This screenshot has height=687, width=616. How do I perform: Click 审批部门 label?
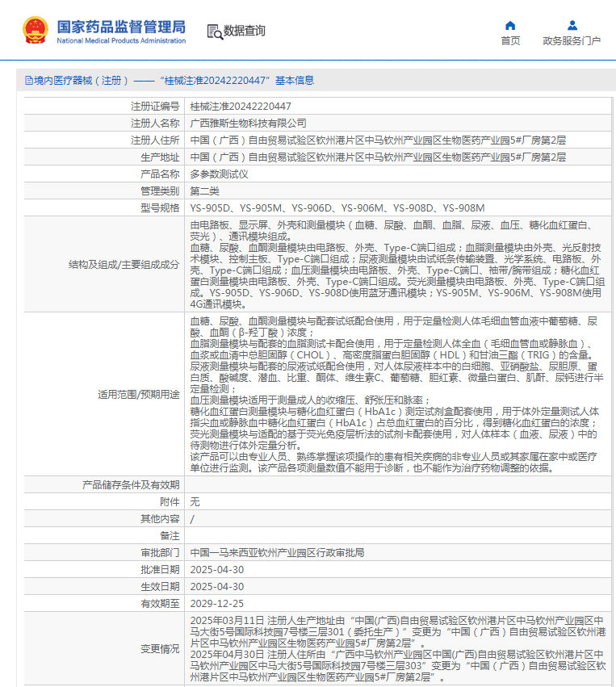160,553
